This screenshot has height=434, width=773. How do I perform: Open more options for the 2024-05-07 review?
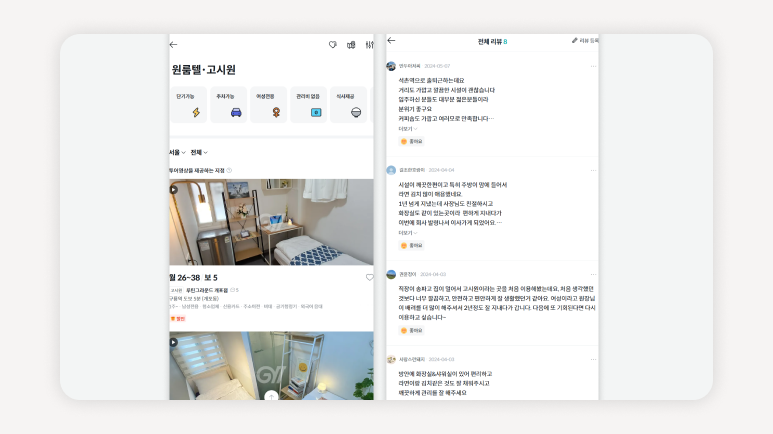click(593, 66)
